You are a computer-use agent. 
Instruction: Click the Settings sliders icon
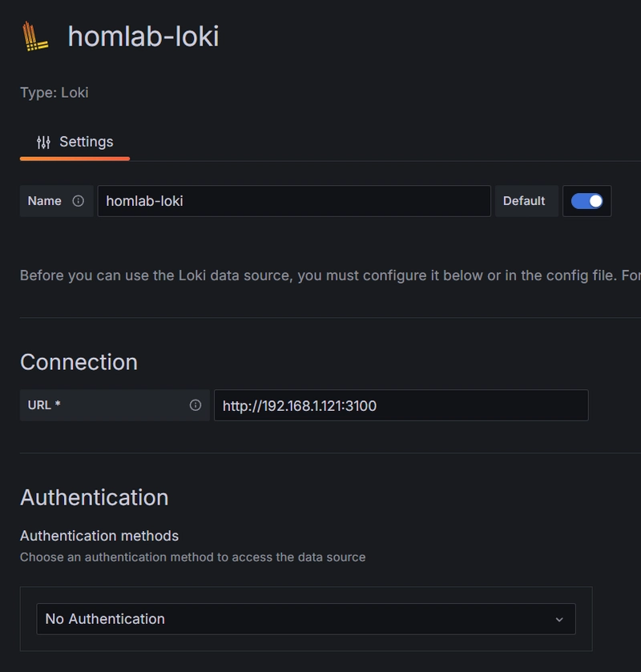click(x=43, y=142)
